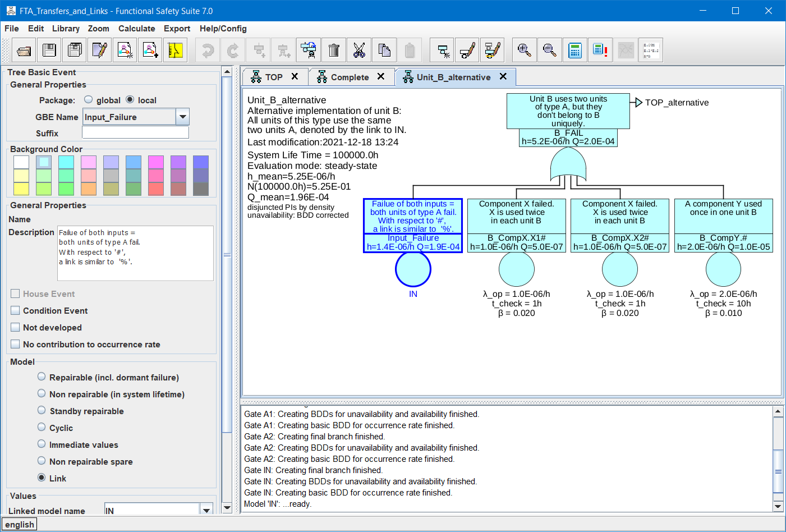The height and width of the screenshot is (532, 786).
Task: Expand the GBE Name dropdown arrow
Action: pyautogui.click(x=182, y=117)
